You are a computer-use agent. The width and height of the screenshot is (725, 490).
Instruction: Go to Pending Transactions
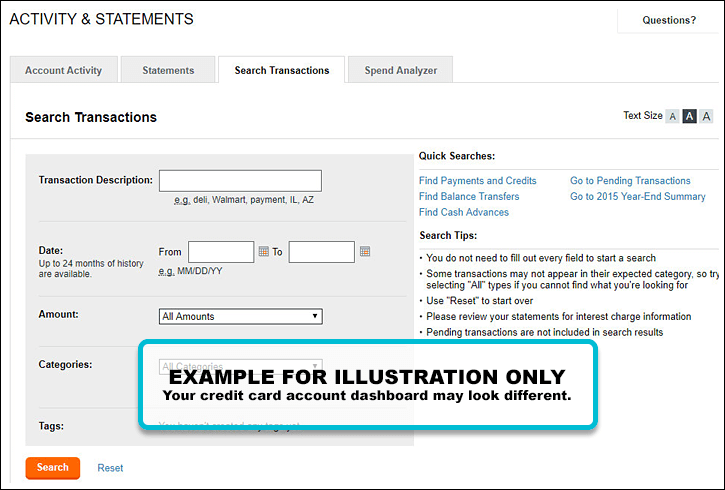pyautogui.click(x=630, y=181)
